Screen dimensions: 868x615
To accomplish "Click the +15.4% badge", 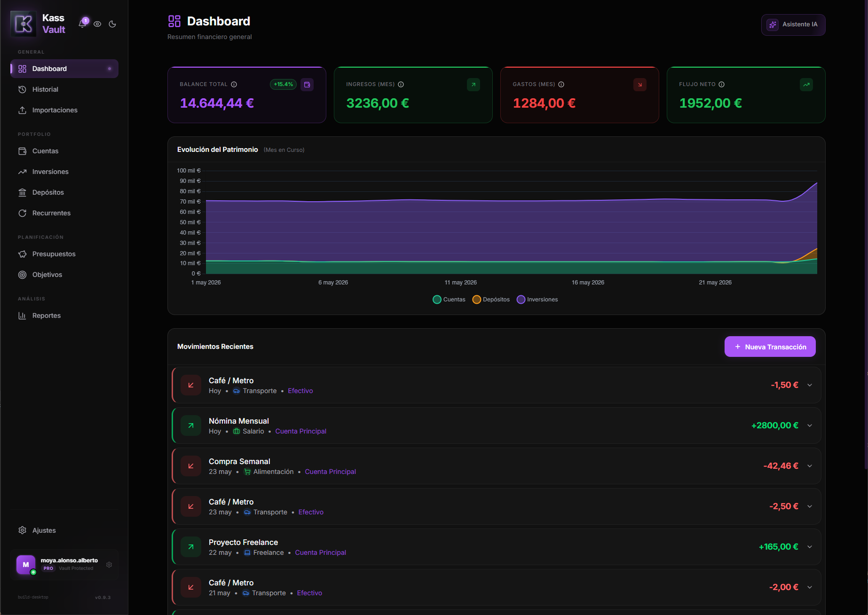I will 284,85.
